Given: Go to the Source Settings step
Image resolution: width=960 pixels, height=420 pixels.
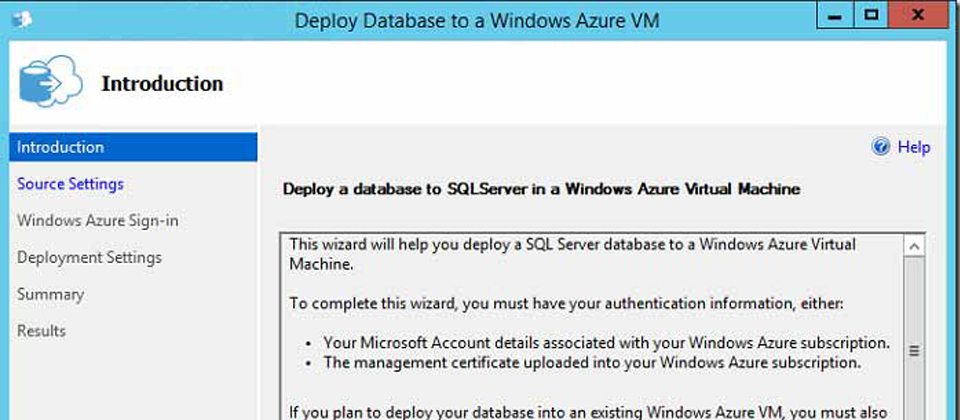Looking at the screenshot, I should (x=70, y=184).
